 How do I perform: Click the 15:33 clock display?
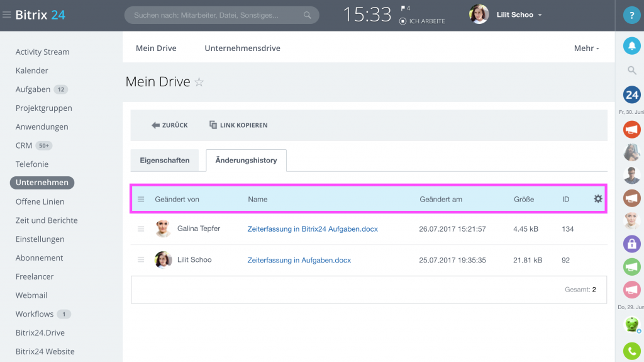coord(367,15)
